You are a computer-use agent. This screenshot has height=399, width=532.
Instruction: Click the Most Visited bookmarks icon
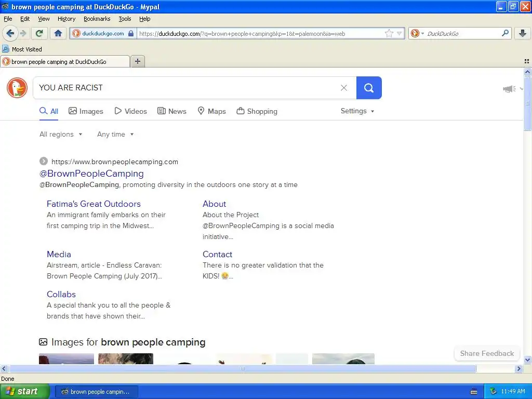pos(6,49)
